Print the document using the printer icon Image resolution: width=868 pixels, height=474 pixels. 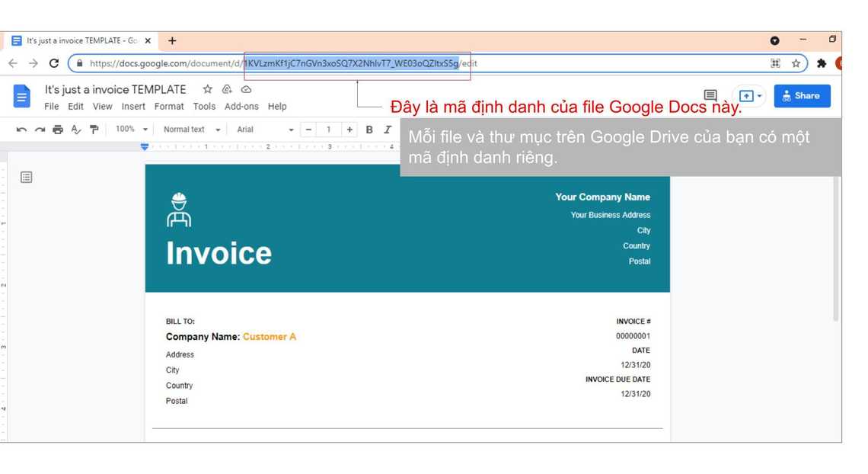click(x=58, y=130)
